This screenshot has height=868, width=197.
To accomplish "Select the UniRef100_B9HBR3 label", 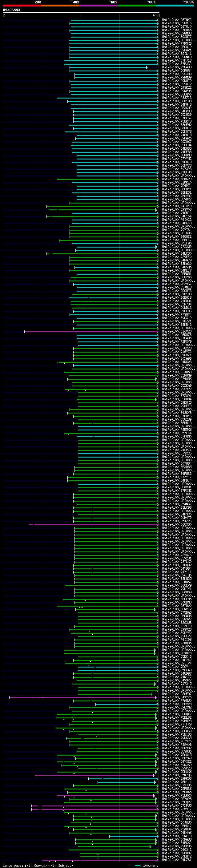I will (177, 721).
